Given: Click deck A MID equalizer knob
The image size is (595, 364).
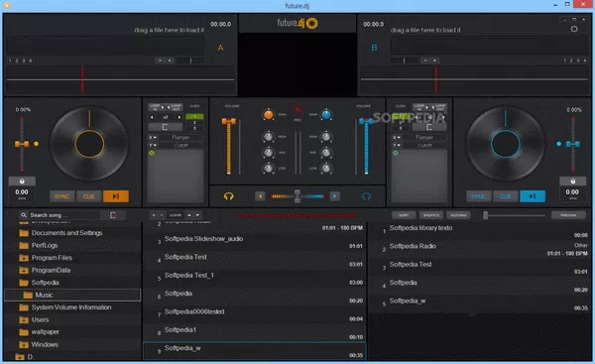Looking at the screenshot, I should point(269,153).
